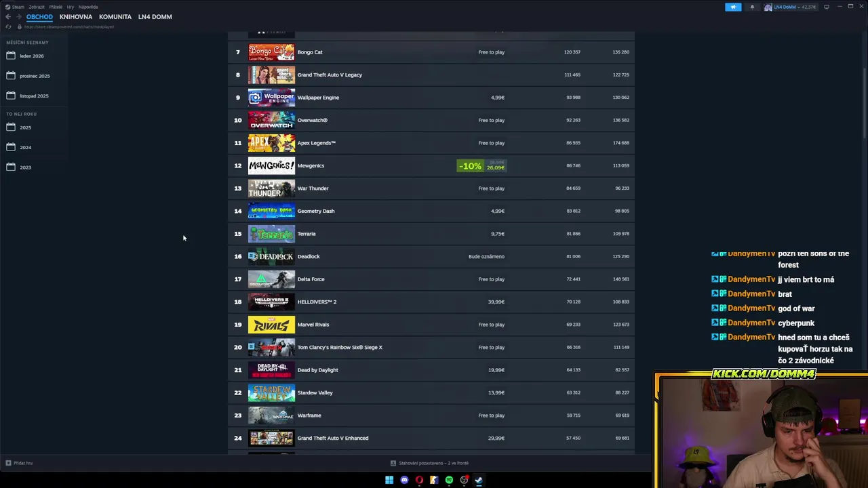This screenshot has width=868, height=488.
Task: Open the Terraria game title
Action: (307, 234)
